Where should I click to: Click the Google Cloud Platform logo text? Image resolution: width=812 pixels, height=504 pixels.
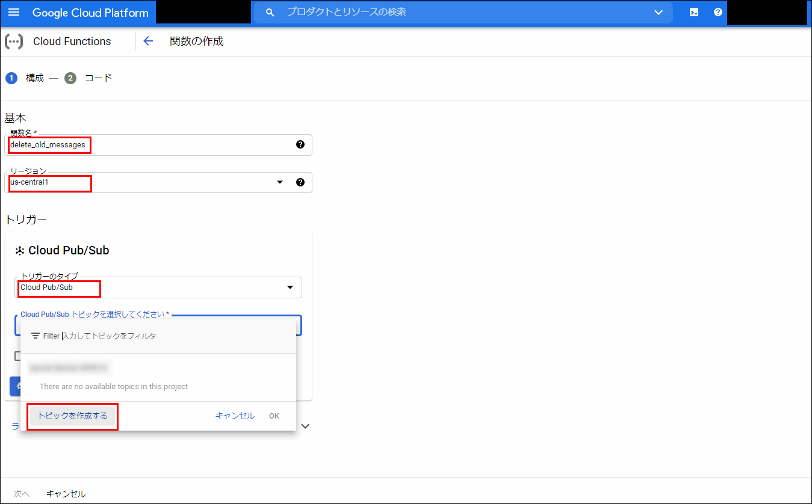point(90,13)
